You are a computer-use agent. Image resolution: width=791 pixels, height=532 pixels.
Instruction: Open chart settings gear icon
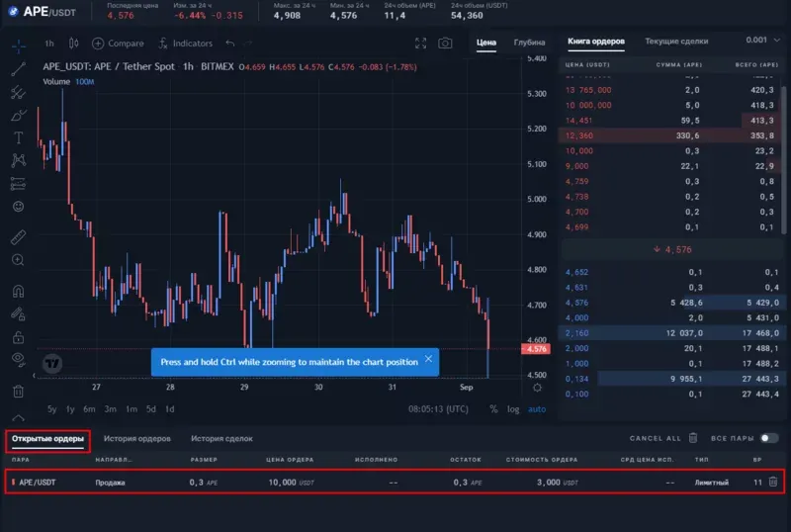537,388
